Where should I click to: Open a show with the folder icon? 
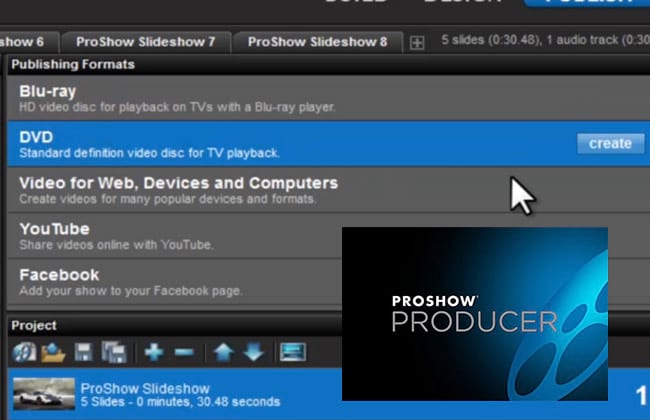pyautogui.click(x=53, y=353)
